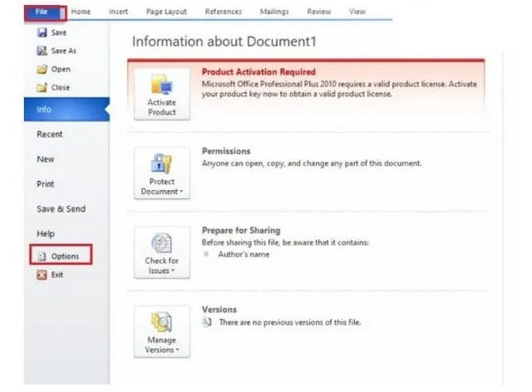Click the Permissions heading
The height and width of the screenshot is (392, 532).
(226, 151)
